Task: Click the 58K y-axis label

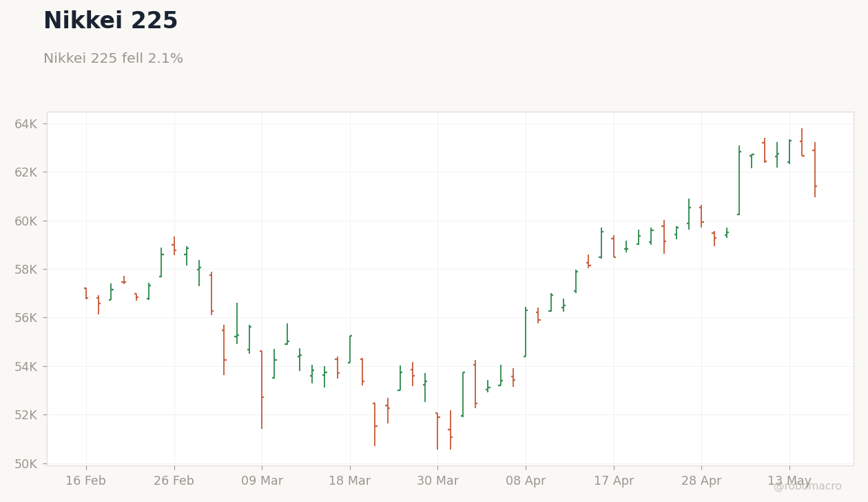Action: (25, 270)
